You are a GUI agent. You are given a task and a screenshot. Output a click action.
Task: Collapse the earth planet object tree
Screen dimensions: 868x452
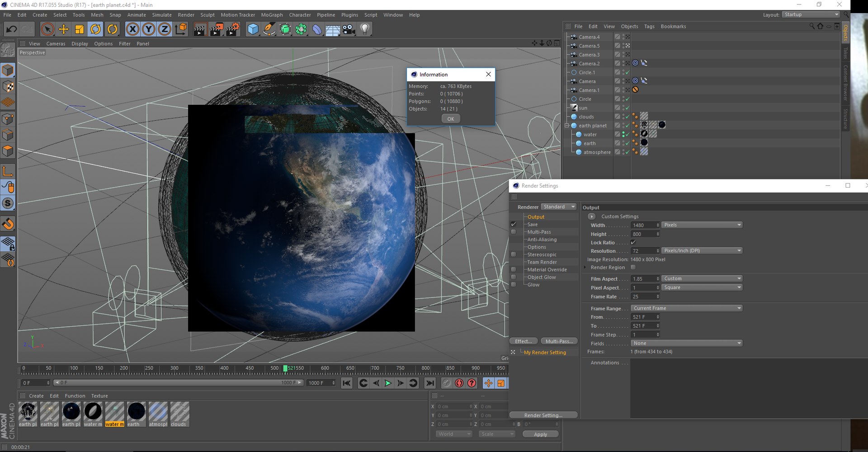tap(567, 126)
